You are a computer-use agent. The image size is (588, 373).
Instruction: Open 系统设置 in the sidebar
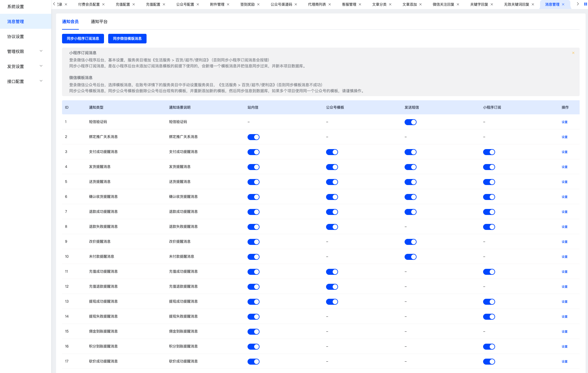[x=25, y=7]
